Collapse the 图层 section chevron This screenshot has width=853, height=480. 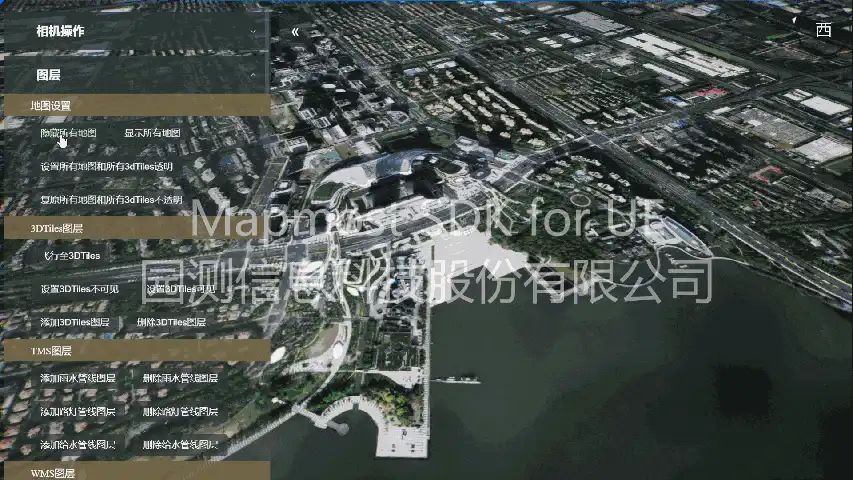(253, 75)
